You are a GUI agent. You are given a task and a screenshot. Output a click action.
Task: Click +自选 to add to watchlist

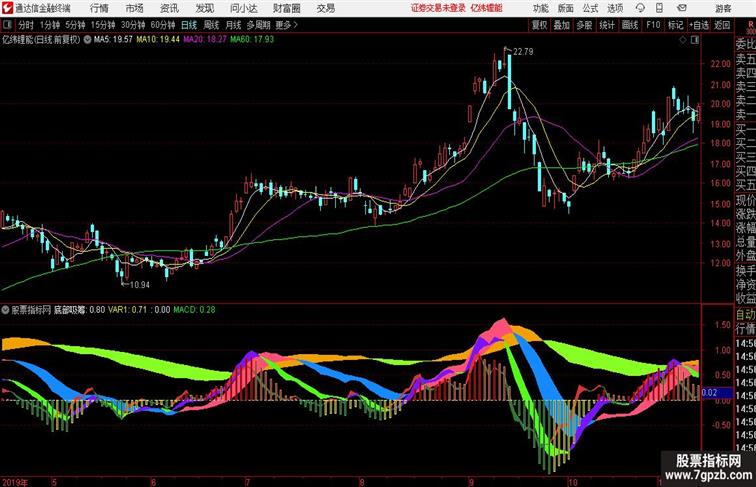(x=699, y=25)
